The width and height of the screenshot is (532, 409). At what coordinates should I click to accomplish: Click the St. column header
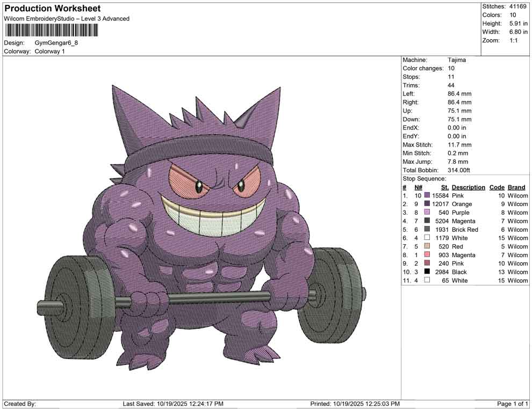[445, 187]
